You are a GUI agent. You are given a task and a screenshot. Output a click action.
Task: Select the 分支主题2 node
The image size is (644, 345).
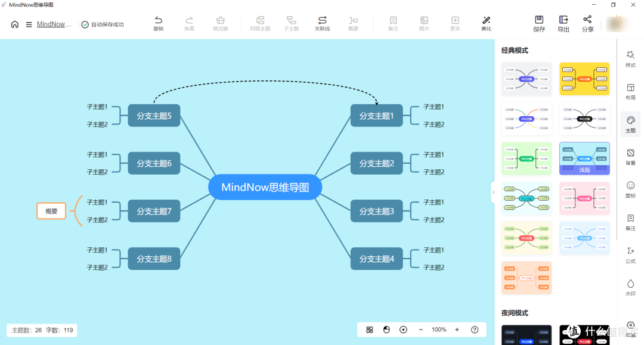click(377, 163)
